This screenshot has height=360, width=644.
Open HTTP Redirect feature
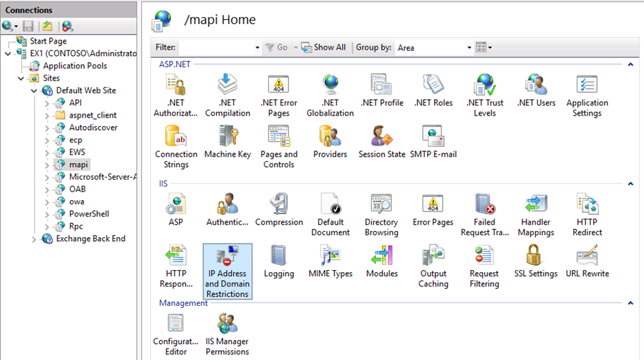[587, 215]
